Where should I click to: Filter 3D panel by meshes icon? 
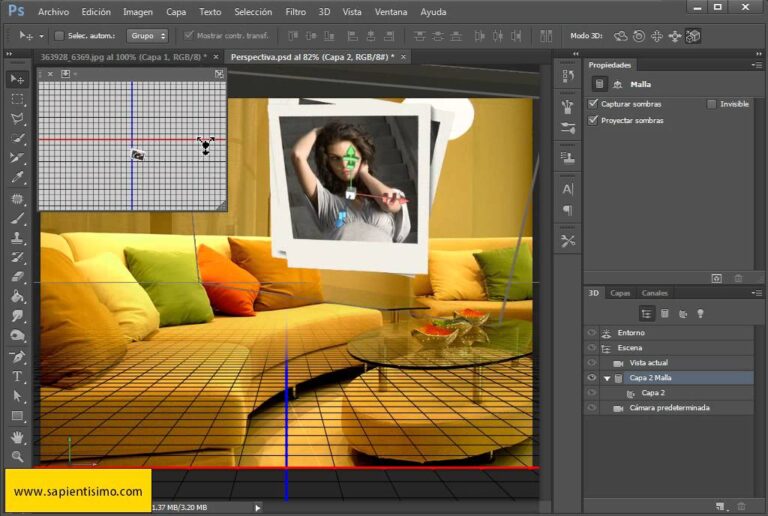(664, 313)
